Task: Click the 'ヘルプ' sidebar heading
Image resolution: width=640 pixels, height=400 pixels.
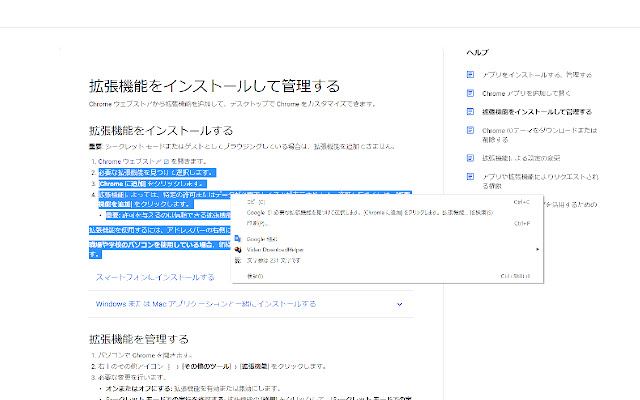Action: pos(478,52)
